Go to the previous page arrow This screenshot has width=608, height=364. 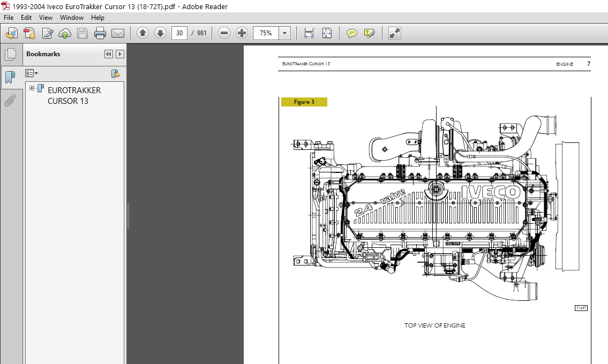click(142, 33)
